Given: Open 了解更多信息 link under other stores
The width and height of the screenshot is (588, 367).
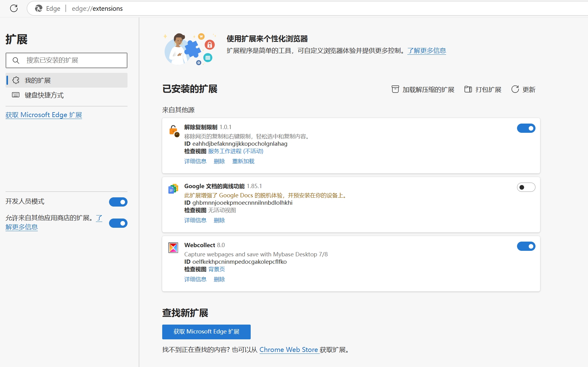Looking at the screenshot, I should (22, 227).
